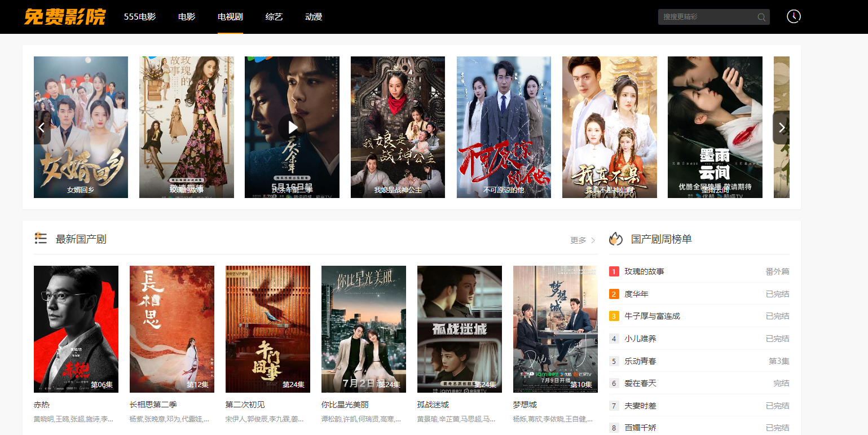
Task: Click the 番外篇 status of 玫瑰的故事
Action: (777, 271)
